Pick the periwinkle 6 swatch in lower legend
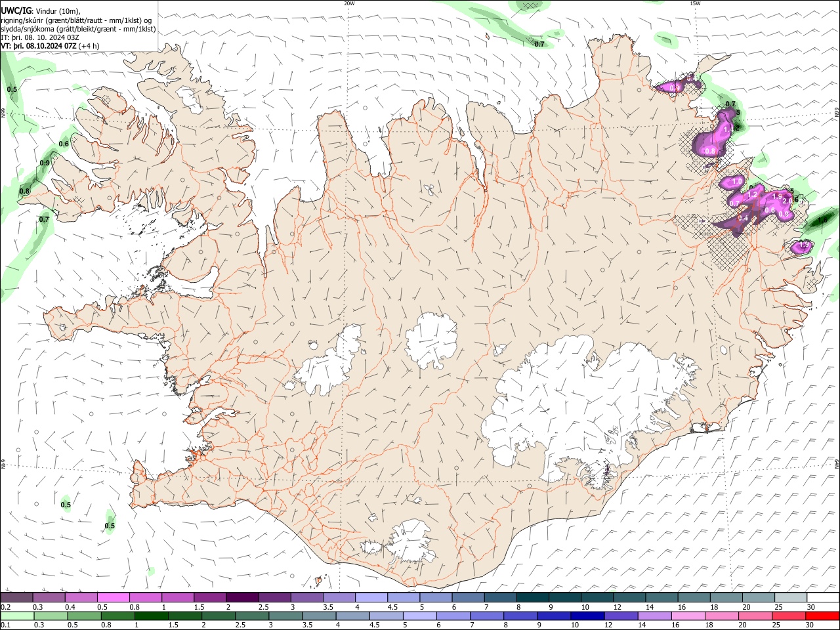The width and height of the screenshot is (840, 630). coord(453,616)
